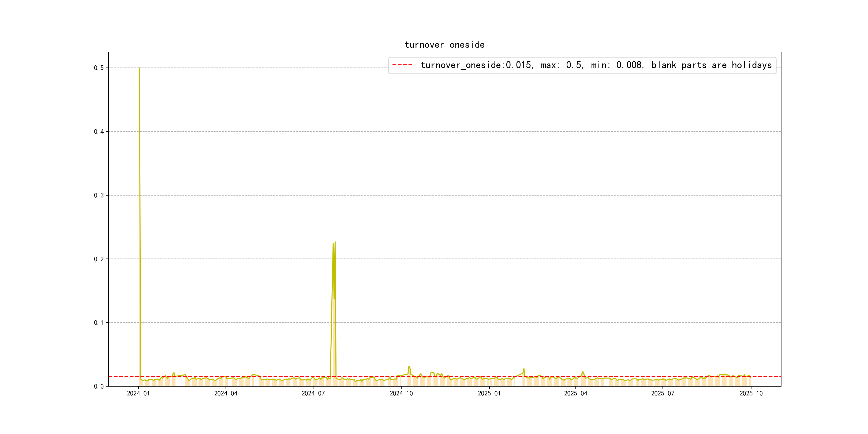The height and width of the screenshot is (434, 868).
Task: Click the 'turnover oneside' chart title
Action: point(444,45)
